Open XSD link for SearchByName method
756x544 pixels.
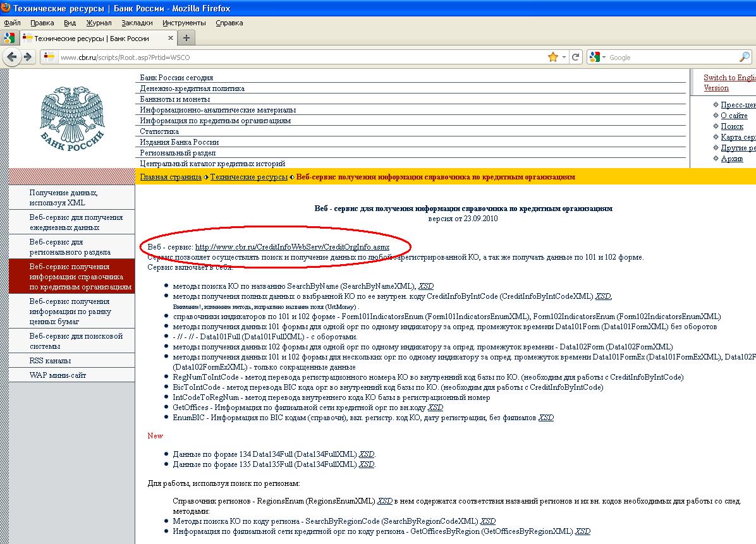pyautogui.click(x=426, y=286)
